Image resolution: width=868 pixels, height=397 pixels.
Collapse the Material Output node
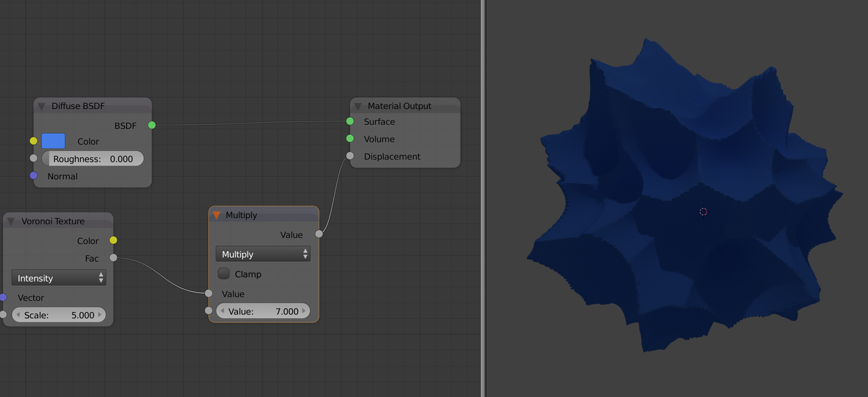pos(358,107)
